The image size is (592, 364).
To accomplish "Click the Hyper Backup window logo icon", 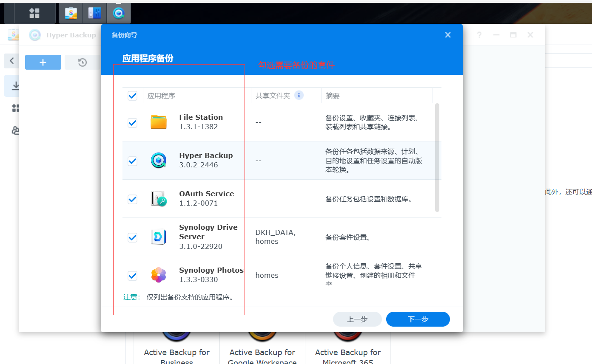I will point(35,35).
